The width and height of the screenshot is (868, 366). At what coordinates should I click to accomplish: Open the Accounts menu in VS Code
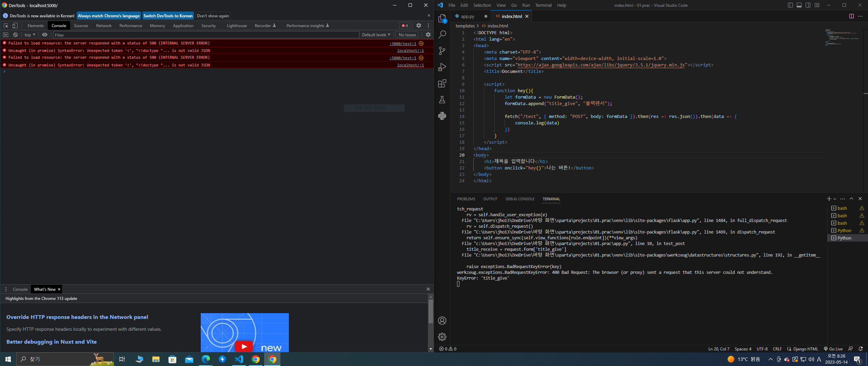442,321
